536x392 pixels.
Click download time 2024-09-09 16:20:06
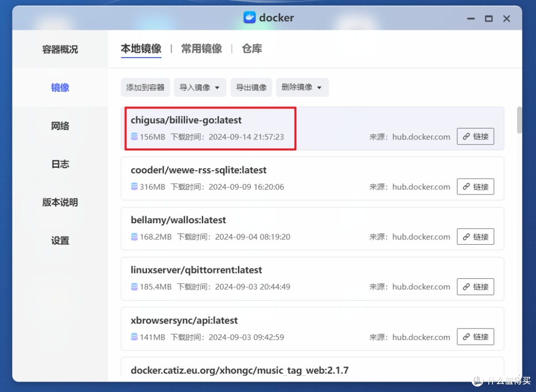[x=246, y=187]
